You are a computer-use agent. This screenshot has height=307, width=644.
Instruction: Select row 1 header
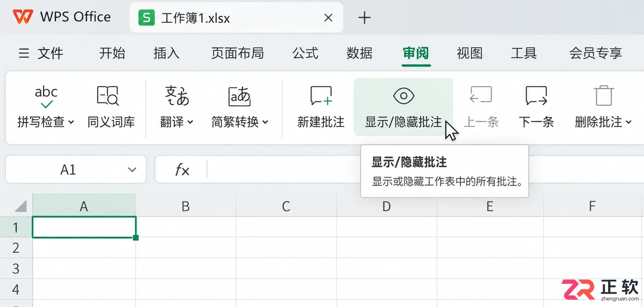[16, 227]
